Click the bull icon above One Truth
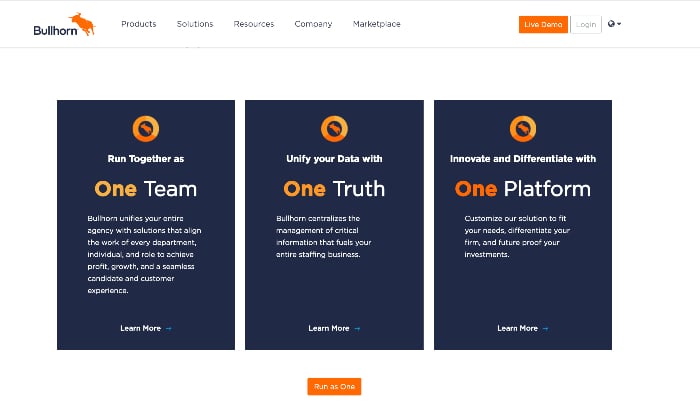 pos(334,129)
